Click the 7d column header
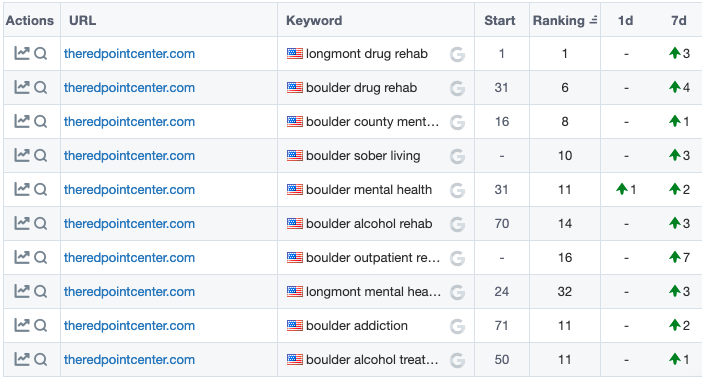 [x=678, y=21]
